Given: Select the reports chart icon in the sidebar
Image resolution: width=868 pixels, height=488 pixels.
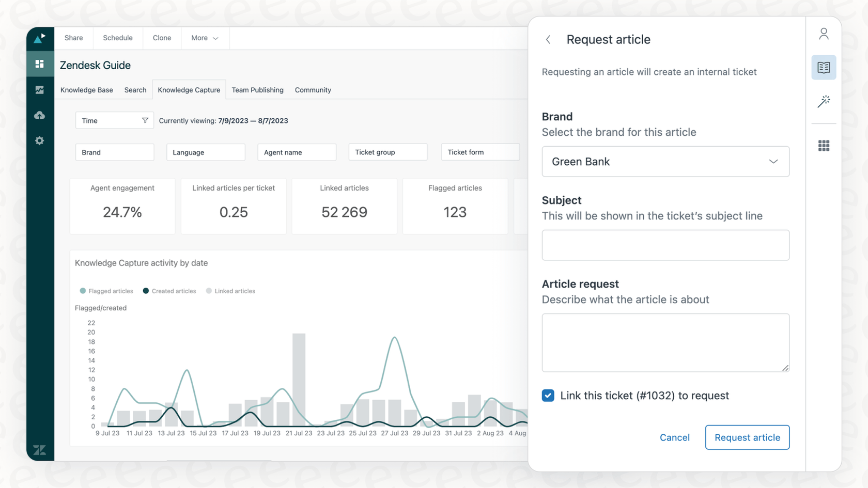Looking at the screenshot, I should (x=40, y=89).
